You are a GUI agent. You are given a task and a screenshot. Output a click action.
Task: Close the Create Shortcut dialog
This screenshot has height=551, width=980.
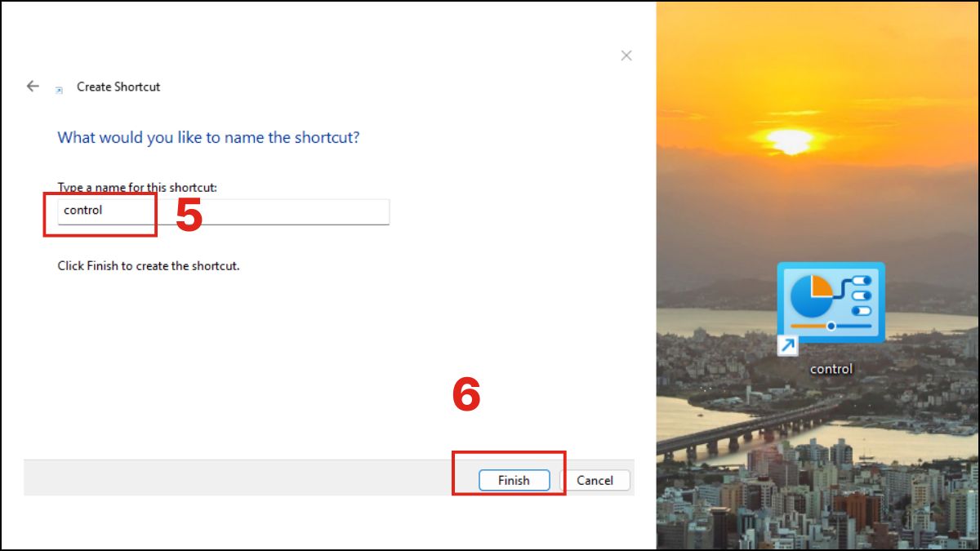[x=626, y=56]
